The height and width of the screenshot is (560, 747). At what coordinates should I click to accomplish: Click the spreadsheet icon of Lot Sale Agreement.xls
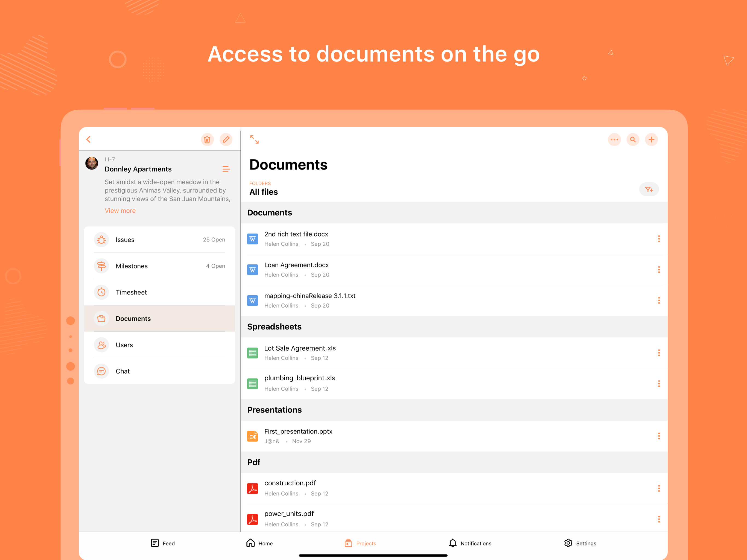(x=253, y=353)
